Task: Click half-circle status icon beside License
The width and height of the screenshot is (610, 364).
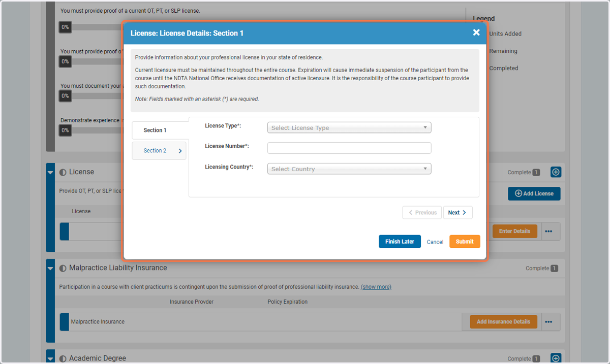Action: [x=63, y=172]
